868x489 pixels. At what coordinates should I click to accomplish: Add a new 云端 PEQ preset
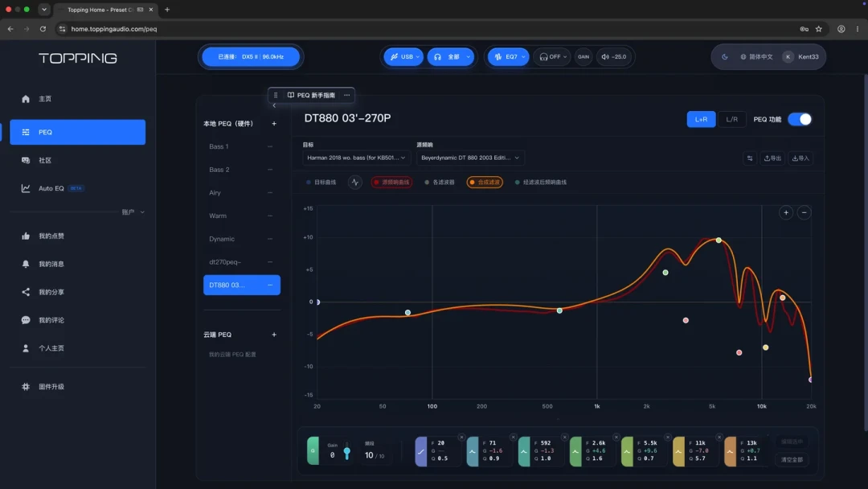[274, 335]
